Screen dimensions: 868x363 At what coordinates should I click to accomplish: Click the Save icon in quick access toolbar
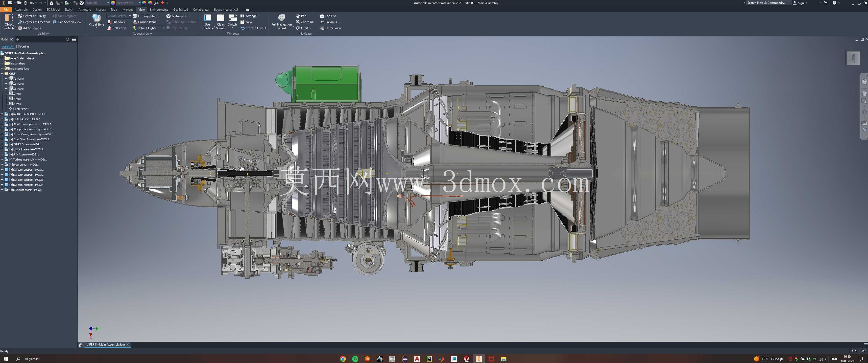[25, 3]
